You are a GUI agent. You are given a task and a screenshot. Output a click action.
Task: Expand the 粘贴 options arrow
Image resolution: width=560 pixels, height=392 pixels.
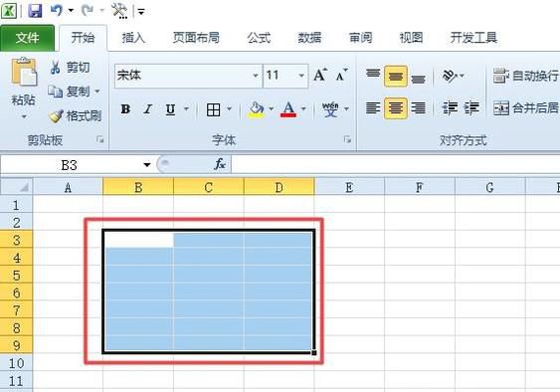24,116
